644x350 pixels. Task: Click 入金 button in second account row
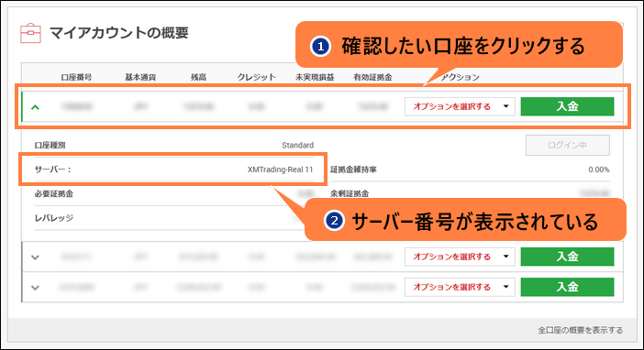(x=567, y=257)
